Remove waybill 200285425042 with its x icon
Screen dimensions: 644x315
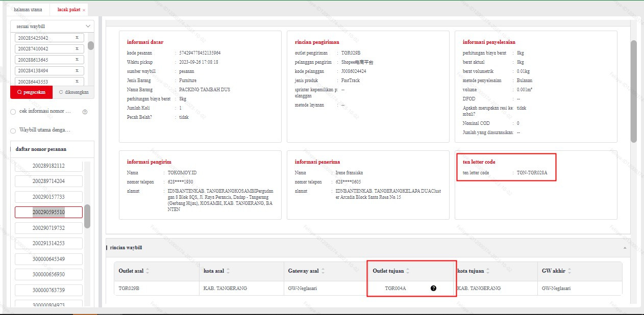(77, 38)
